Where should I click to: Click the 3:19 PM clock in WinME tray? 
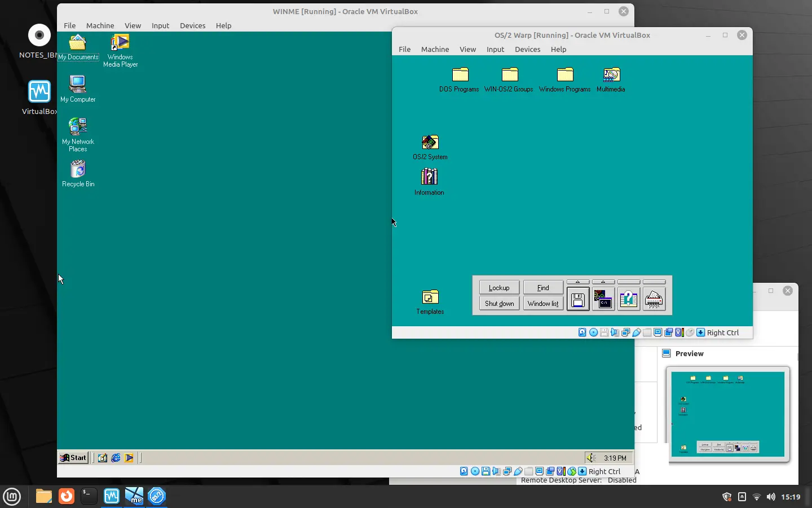coord(615,458)
